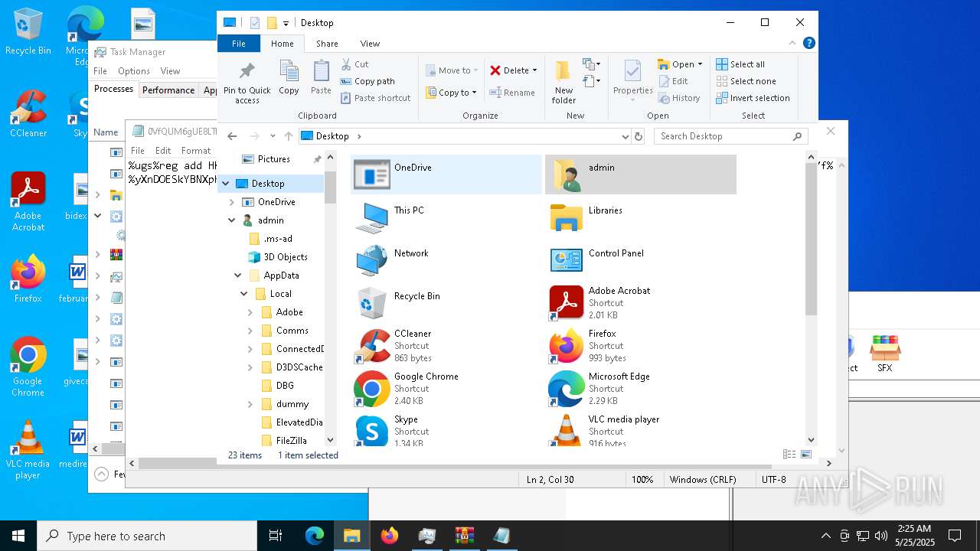Open address bar history dropdown
Screen dimensions: 980x551
tap(626, 136)
